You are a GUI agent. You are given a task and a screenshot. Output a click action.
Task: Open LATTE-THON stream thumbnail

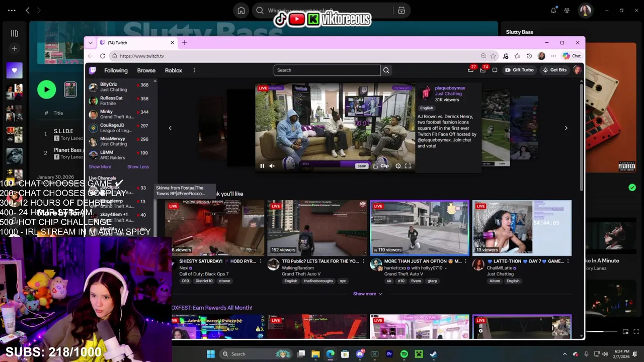point(522,228)
